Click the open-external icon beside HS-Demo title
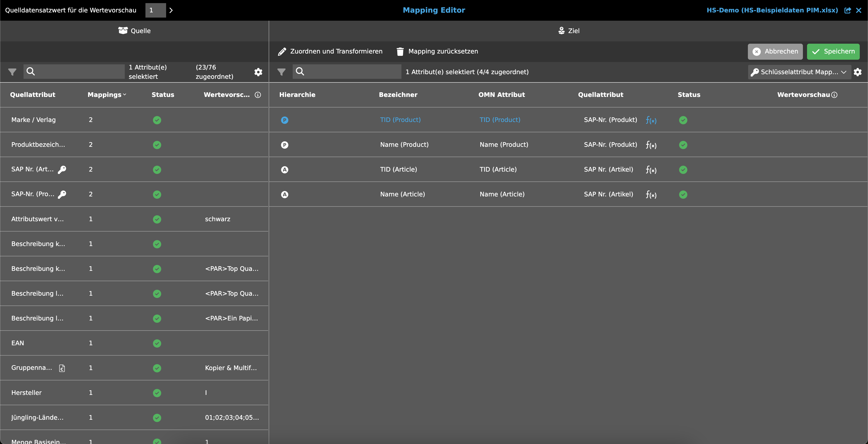This screenshot has width=868, height=444. pyautogui.click(x=847, y=10)
